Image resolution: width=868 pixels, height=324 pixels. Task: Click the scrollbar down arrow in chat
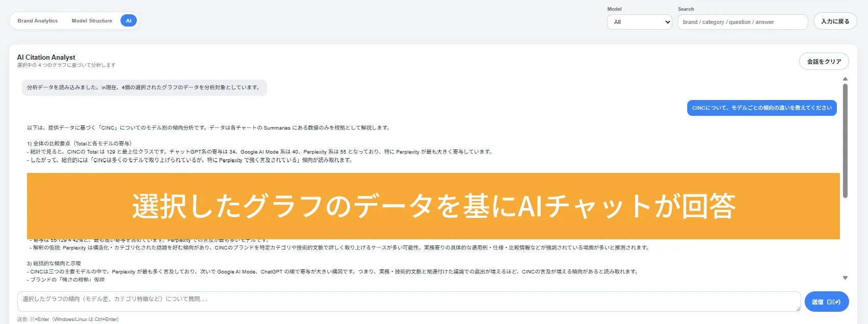click(x=845, y=278)
